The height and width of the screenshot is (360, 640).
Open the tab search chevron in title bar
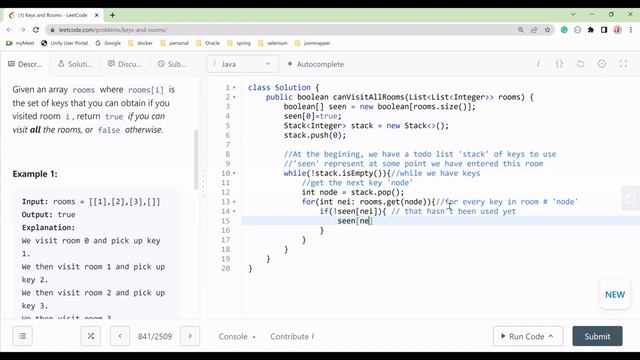coord(573,14)
